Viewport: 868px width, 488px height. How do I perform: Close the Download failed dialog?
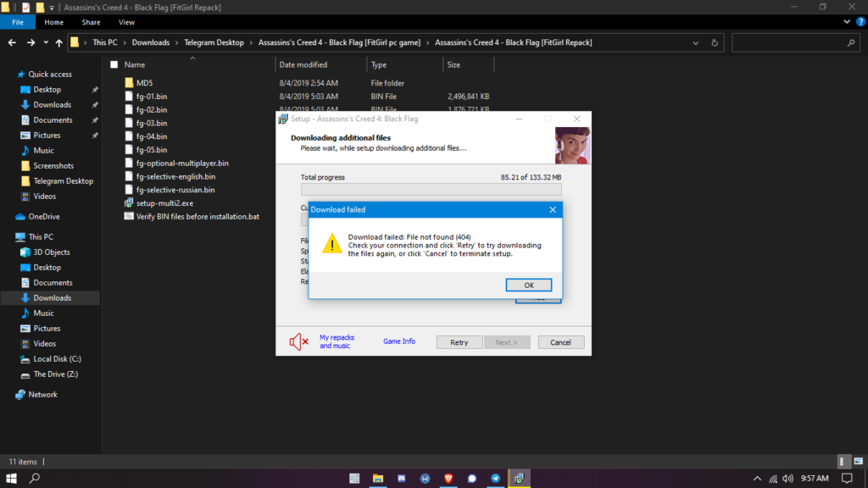(553, 210)
